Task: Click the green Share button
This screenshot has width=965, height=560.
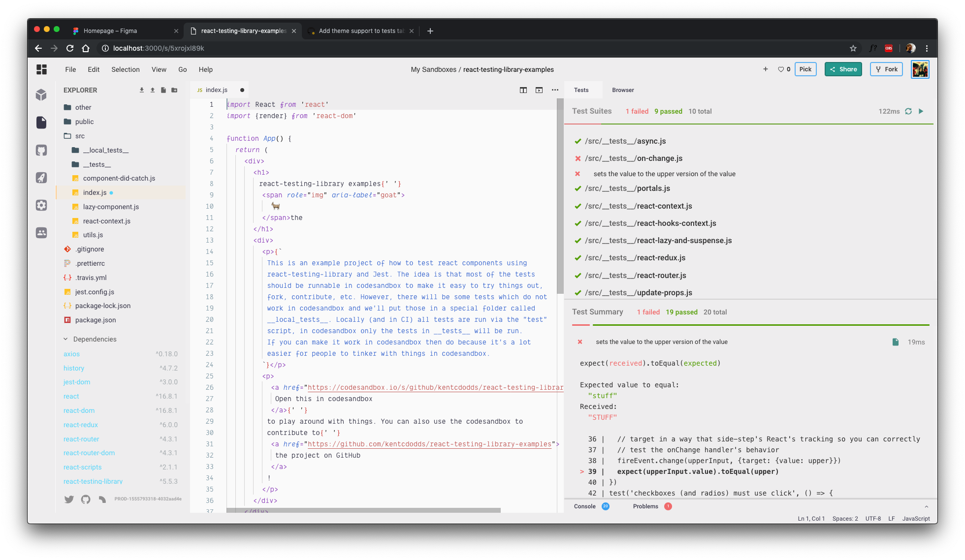Action: [843, 69]
